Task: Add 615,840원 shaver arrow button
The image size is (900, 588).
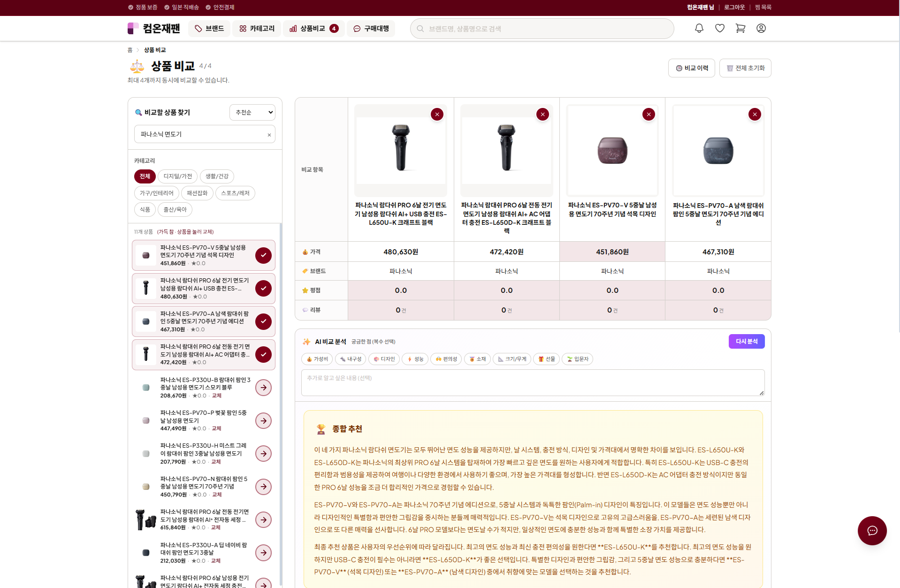Action: point(264,520)
